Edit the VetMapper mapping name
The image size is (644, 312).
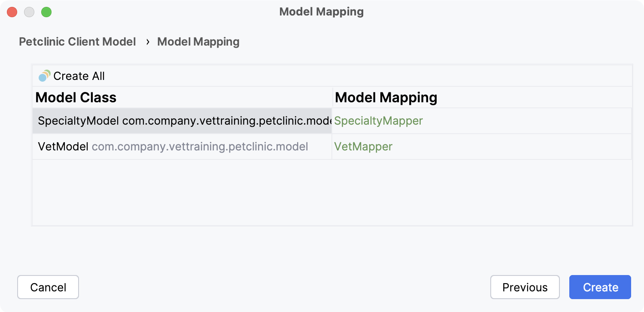point(363,147)
